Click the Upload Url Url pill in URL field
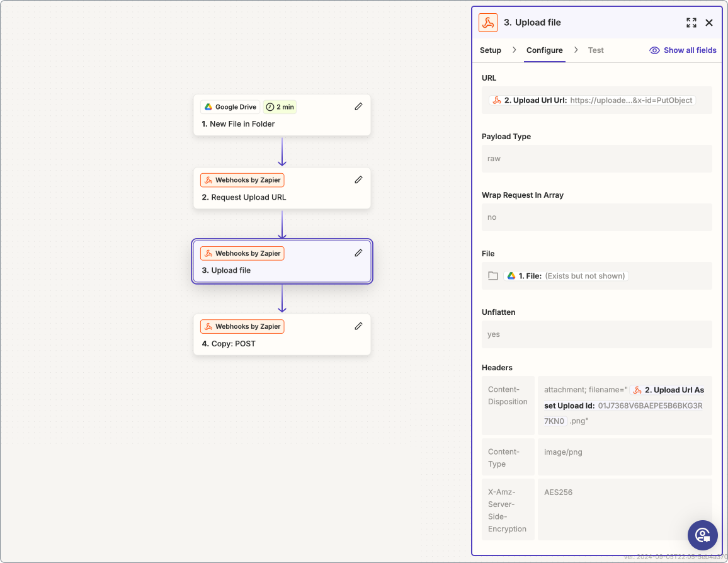Image resolution: width=728 pixels, height=563 pixels. [593, 100]
